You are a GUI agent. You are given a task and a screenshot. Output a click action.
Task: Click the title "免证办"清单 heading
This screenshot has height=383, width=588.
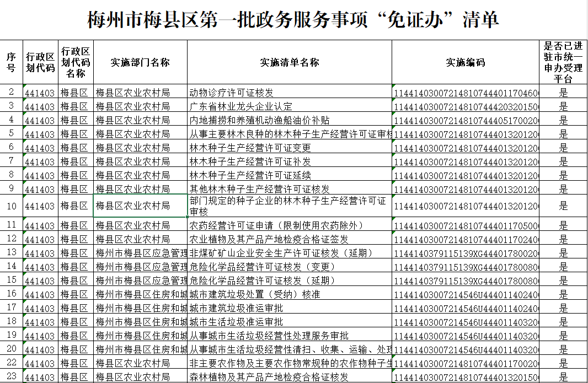pos(293,20)
